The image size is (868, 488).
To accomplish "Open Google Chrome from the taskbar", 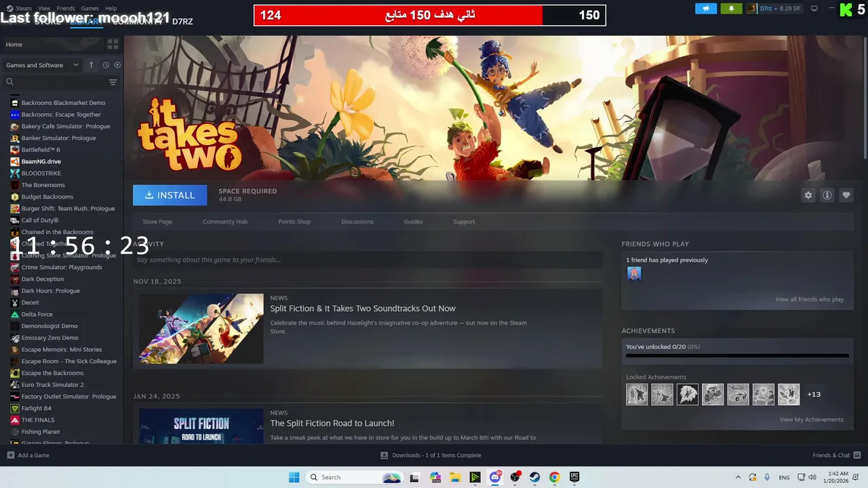I will pos(554,477).
